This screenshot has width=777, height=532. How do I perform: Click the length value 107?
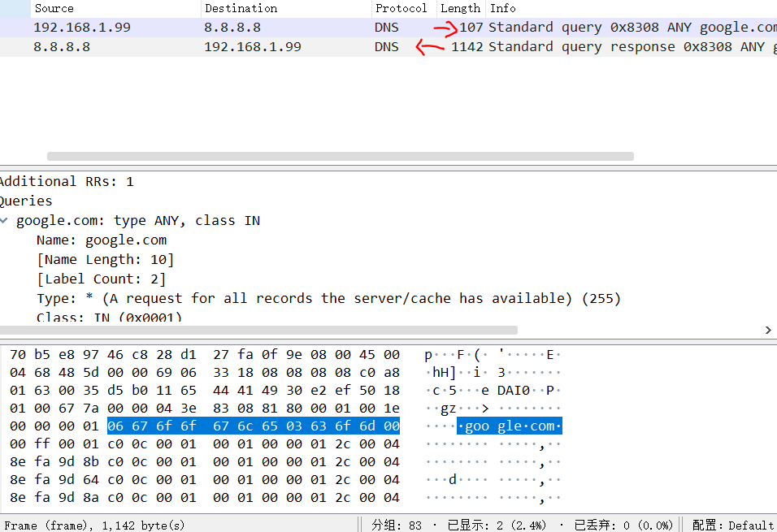[x=471, y=28]
